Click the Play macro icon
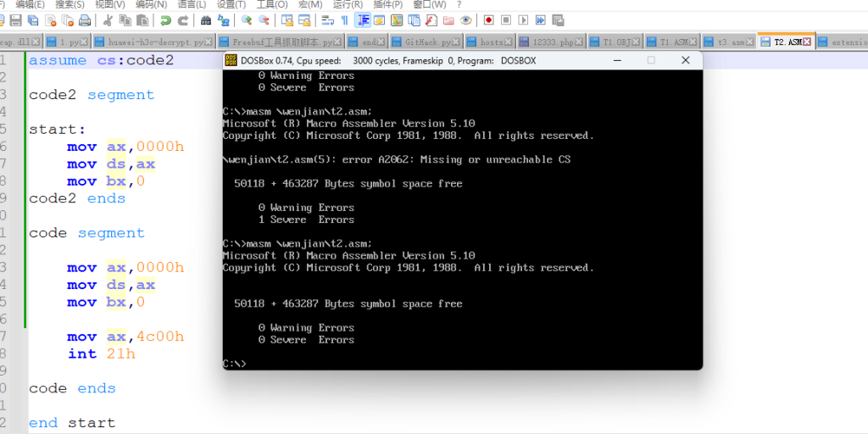 523,19
